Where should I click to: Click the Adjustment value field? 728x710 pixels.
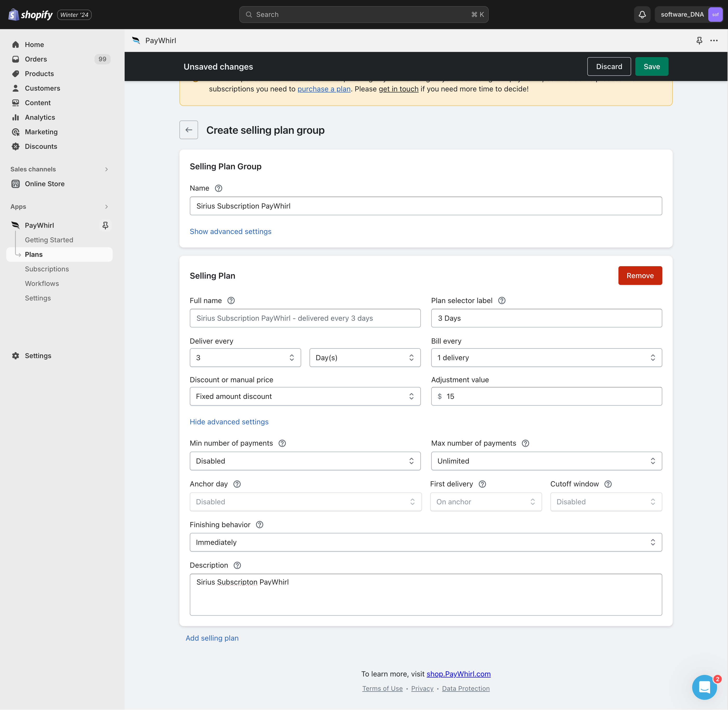pyautogui.click(x=547, y=396)
